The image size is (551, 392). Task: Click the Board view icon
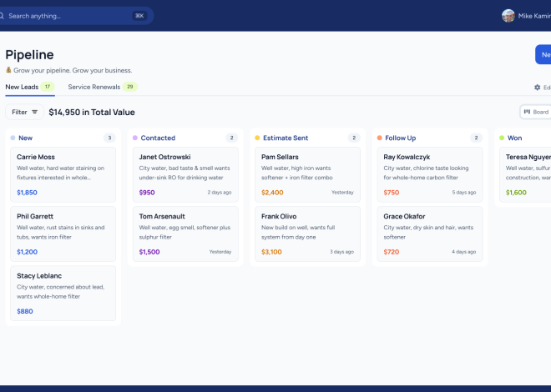(x=527, y=112)
